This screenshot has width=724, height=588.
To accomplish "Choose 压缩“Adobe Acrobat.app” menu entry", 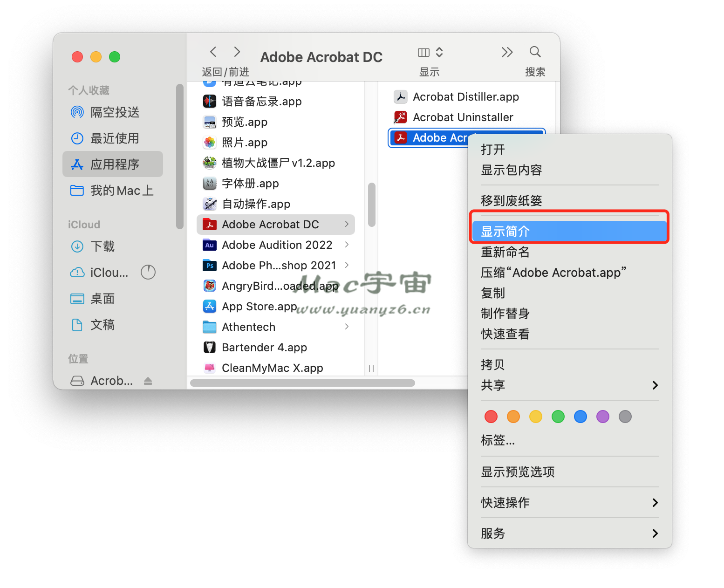I will (x=570, y=273).
